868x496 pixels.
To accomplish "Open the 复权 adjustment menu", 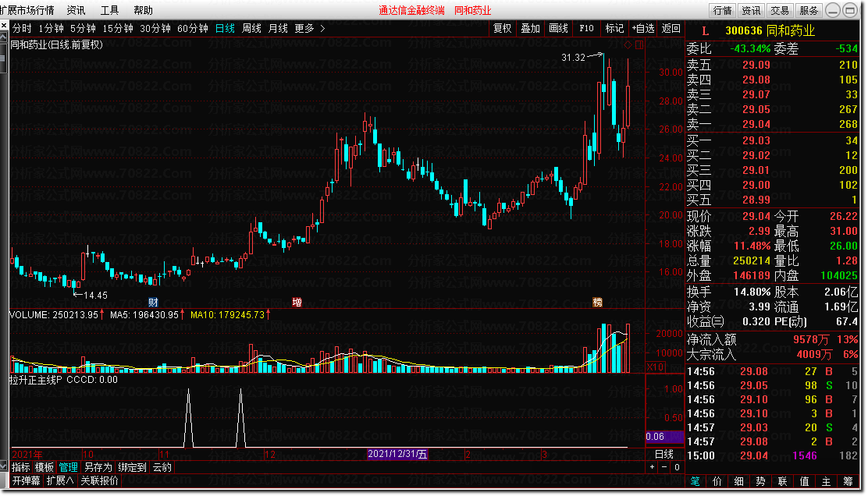I will (x=502, y=28).
